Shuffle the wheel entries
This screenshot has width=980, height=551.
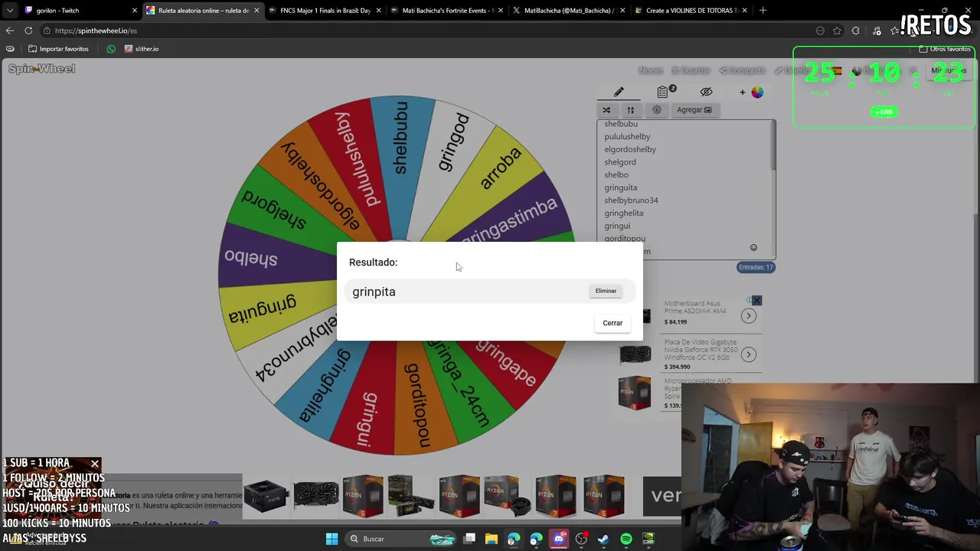click(606, 110)
